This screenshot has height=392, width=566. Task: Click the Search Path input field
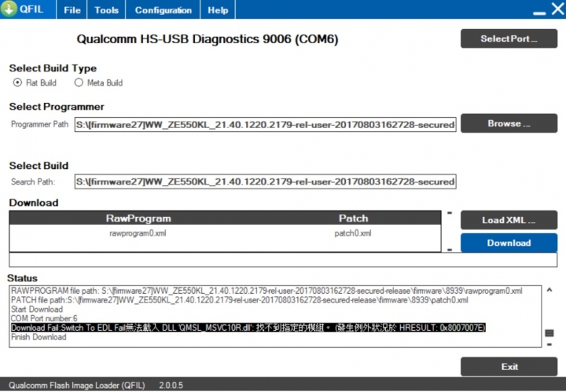click(x=266, y=181)
